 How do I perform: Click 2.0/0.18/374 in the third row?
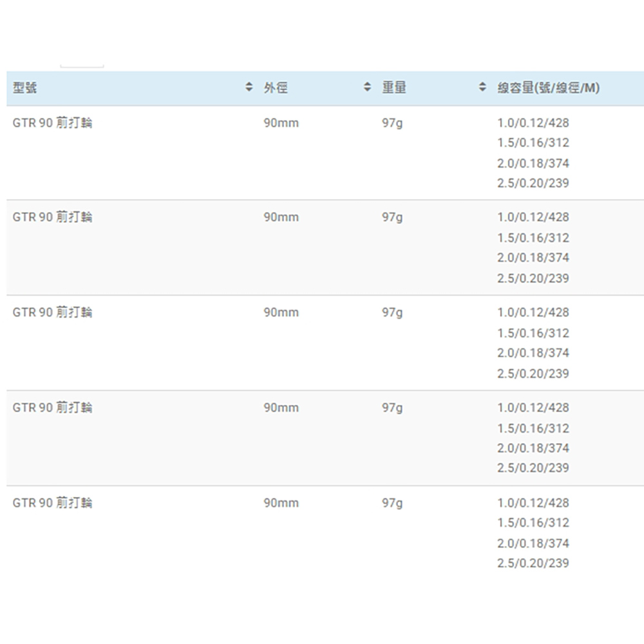[533, 353]
